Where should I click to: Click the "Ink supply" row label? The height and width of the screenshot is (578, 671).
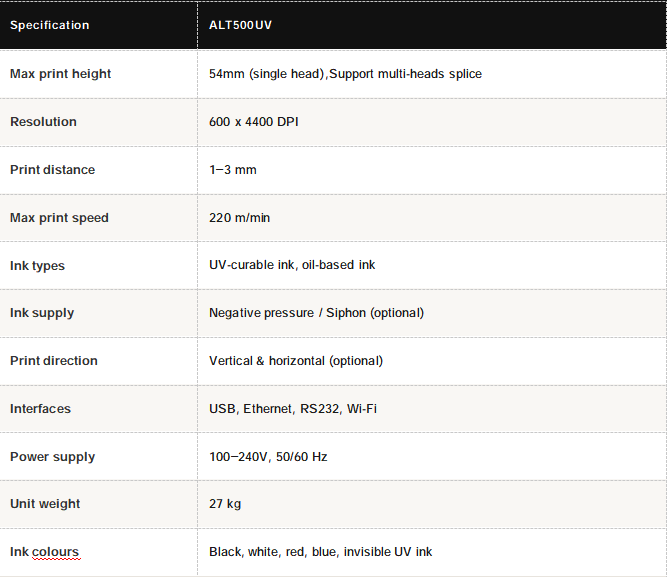click(x=42, y=313)
